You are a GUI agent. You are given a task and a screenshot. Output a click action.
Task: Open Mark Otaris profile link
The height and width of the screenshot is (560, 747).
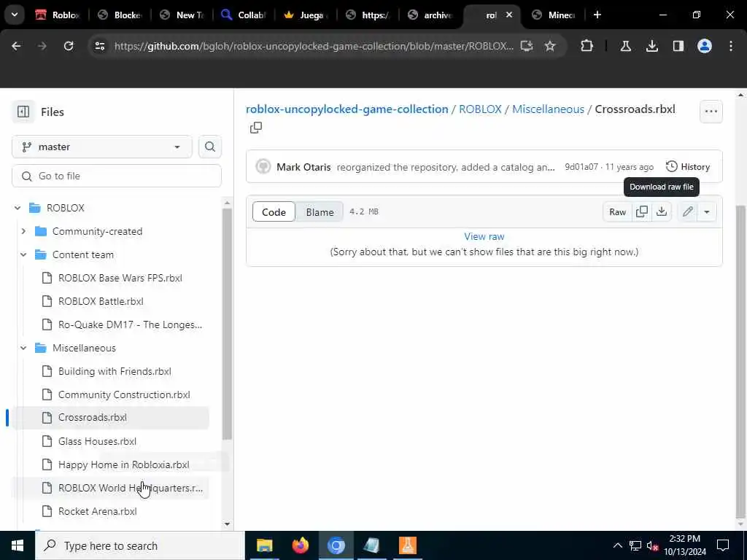point(303,167)
